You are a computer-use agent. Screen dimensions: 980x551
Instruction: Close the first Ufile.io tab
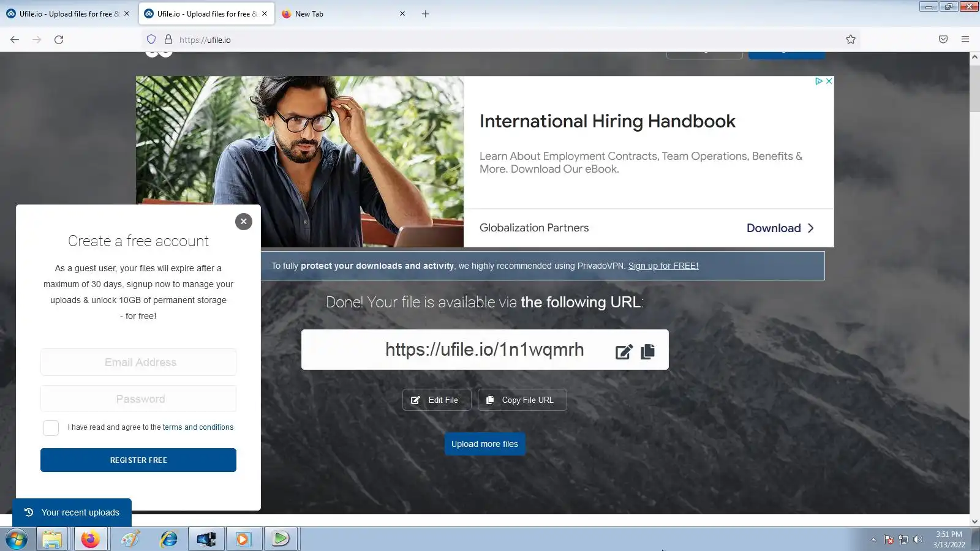click(127, 13)
